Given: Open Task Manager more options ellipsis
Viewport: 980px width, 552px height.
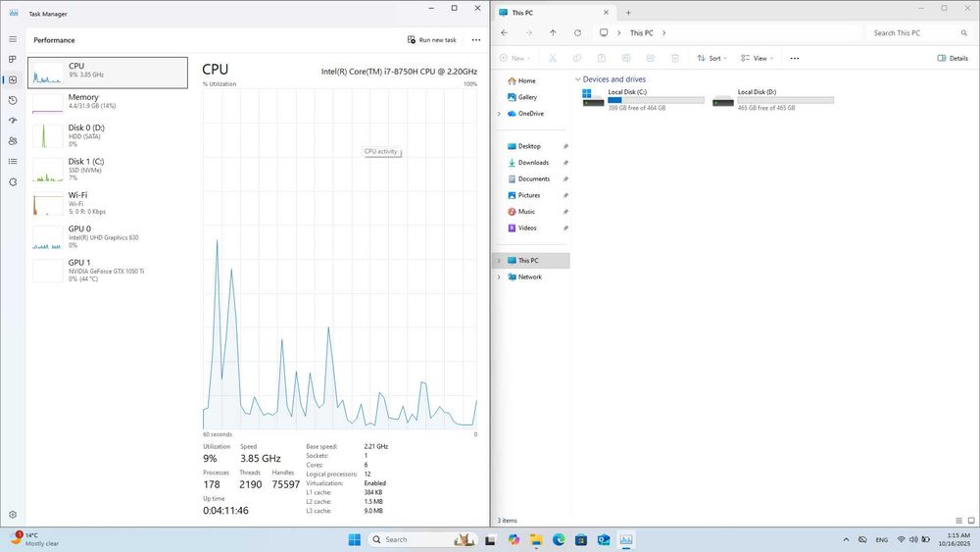Looking at the screenshot, I should point(476,40).
